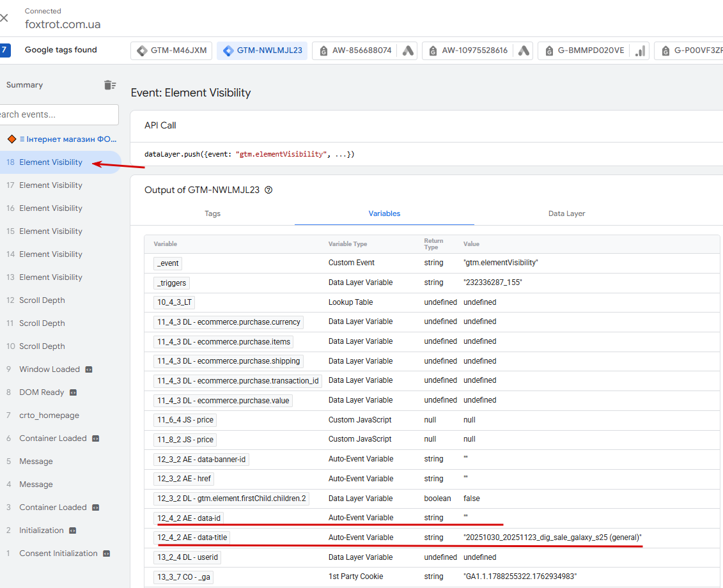723x588 pixels.
Task: Click the analytics bars icon on G-BMMPD020VE chip
Action: tap(640, 50)
